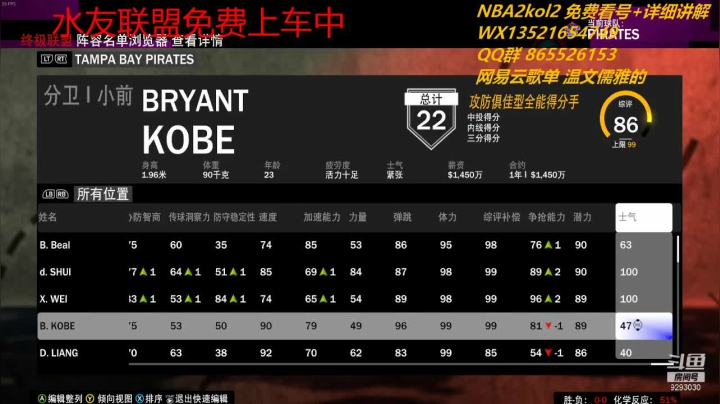Click 传球洞察力 value 60 in B. Beal row
The image size is (720, 404).
point(176,245)
